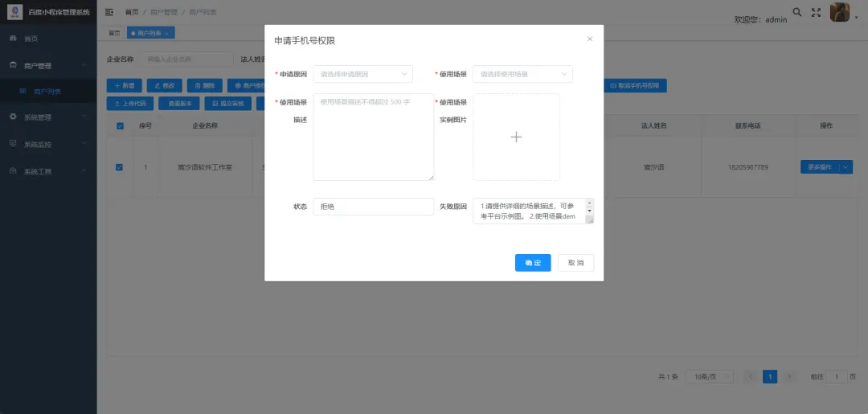
Task: Click the 失败原因 scrollbar down arrow
Action: pyautogui.click(x=590, y=211)
